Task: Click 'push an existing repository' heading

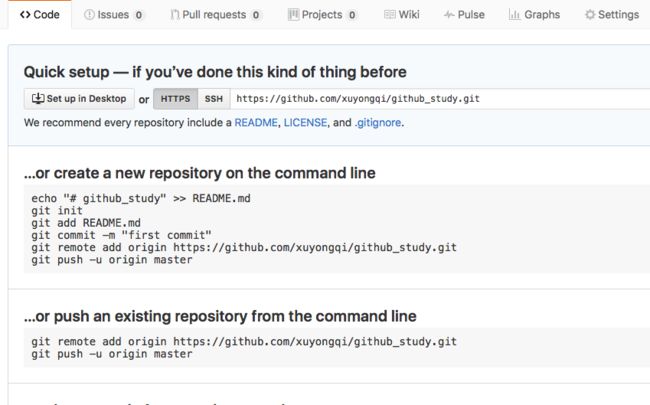Action: 220,316
